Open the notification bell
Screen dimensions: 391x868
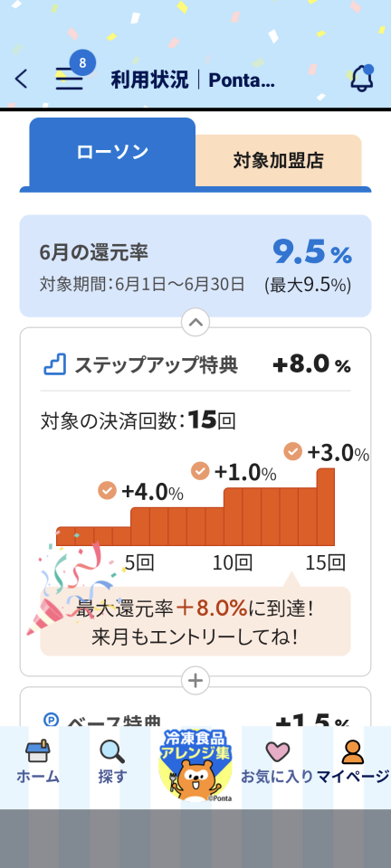362,78
